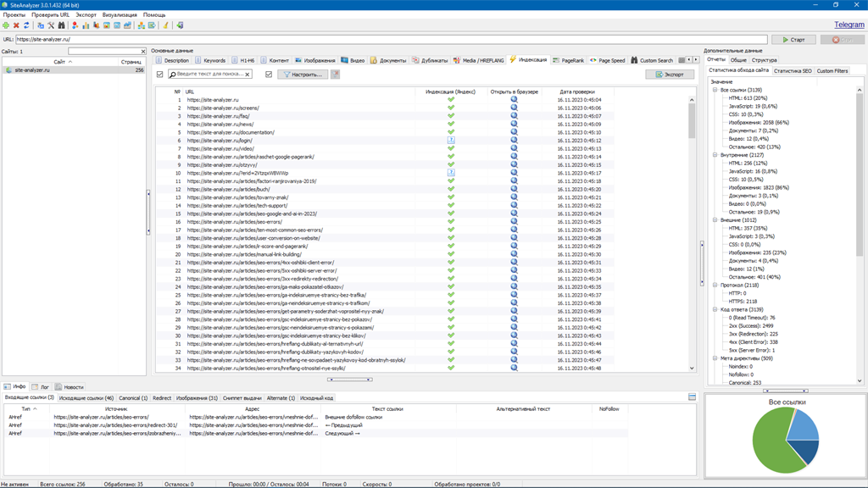Image resolution: width=868 pixels, height=488 pixels.
Task: Click the globe icon for /documentation/ row
Action: [x=514, y=132]
